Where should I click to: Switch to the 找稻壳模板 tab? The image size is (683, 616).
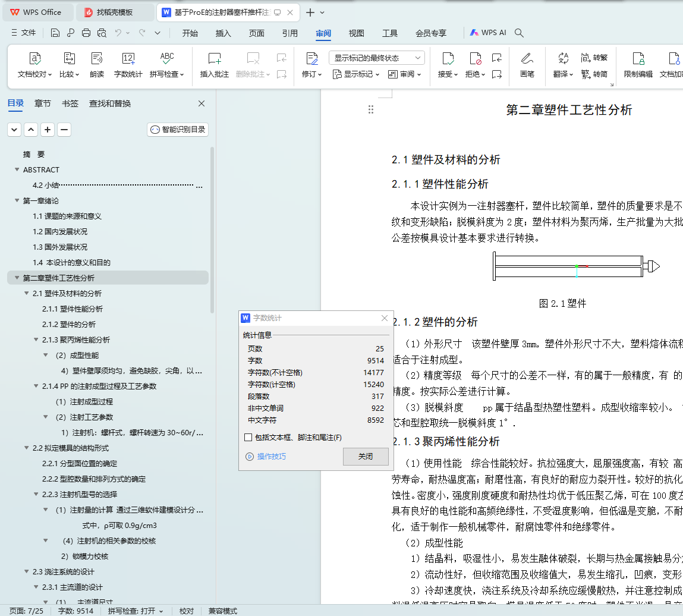point(115,12)
